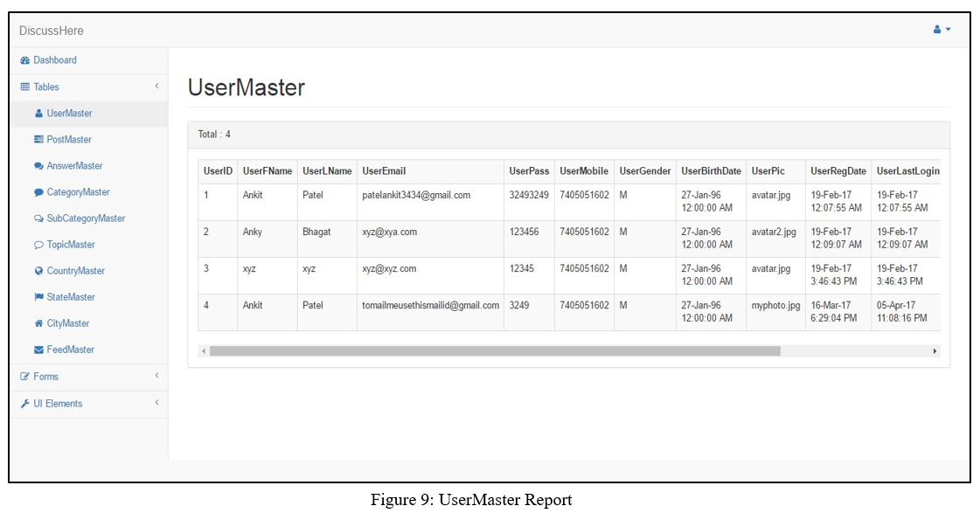Click the horizontal scrollbar thumb under table

tap(495, 351)
